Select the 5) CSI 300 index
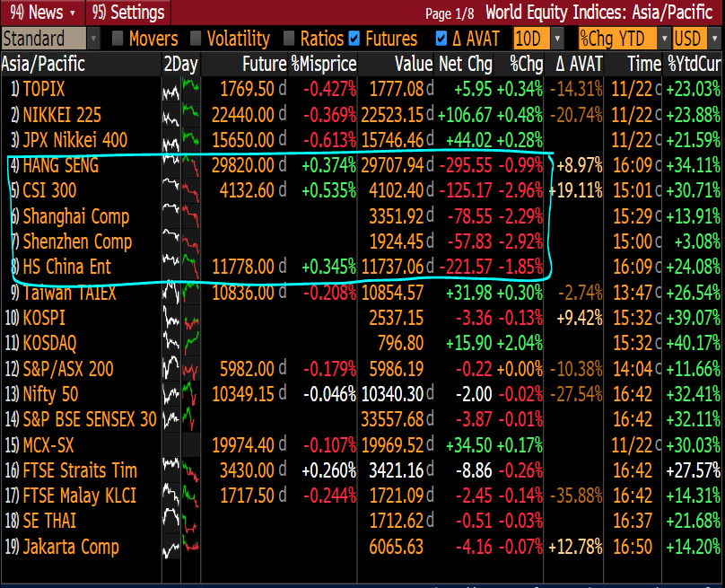The image size is (725, 588). pyautogui.click(x=43, y=190)
